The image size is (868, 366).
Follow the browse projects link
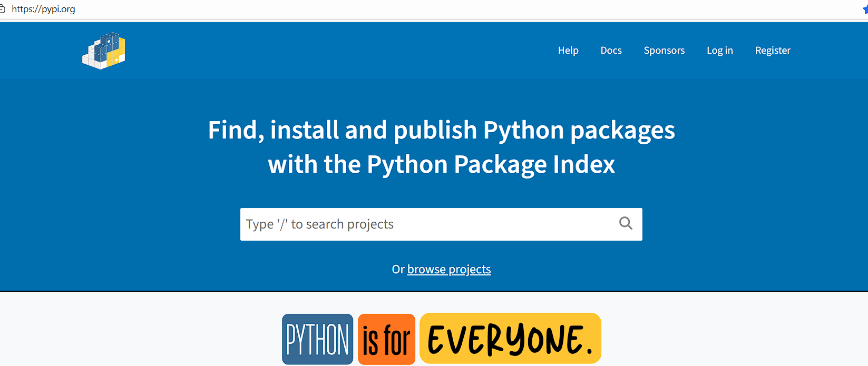(x=449, y=269)
